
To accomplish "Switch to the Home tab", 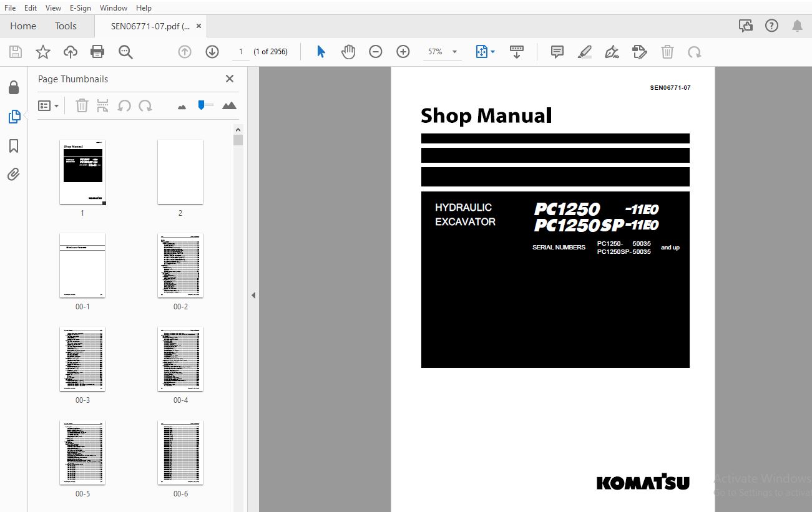I will coord(23,26).
